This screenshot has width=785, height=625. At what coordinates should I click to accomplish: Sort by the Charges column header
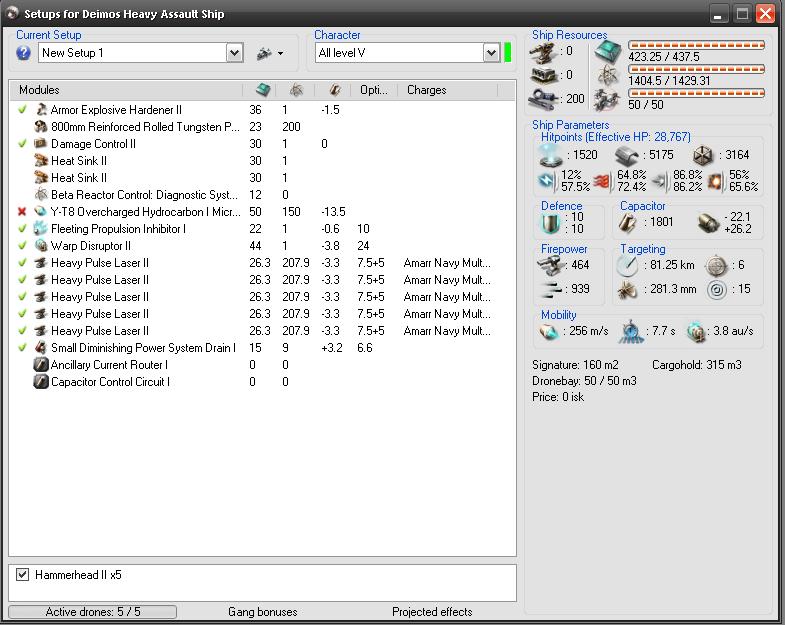(448, 90)
